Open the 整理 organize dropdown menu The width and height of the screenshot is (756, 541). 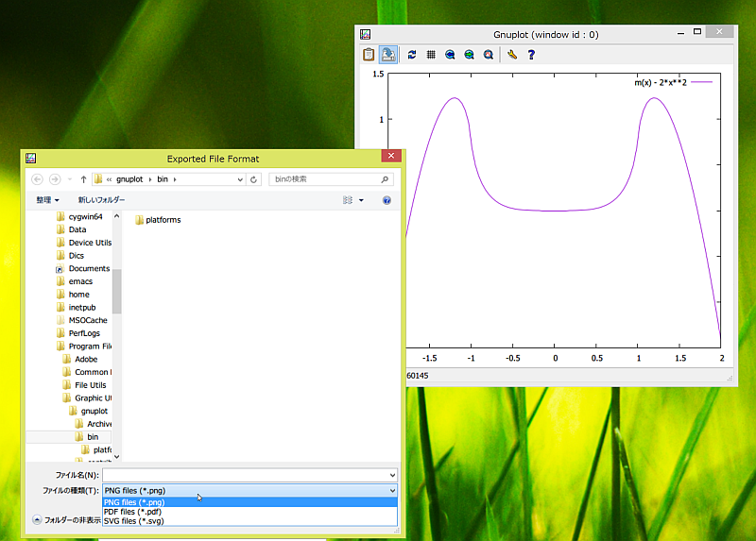tap(47, 200)
